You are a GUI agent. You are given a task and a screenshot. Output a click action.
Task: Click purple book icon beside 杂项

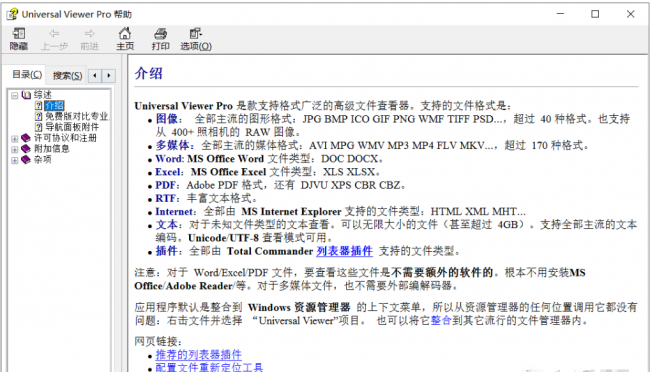[26, 159]
